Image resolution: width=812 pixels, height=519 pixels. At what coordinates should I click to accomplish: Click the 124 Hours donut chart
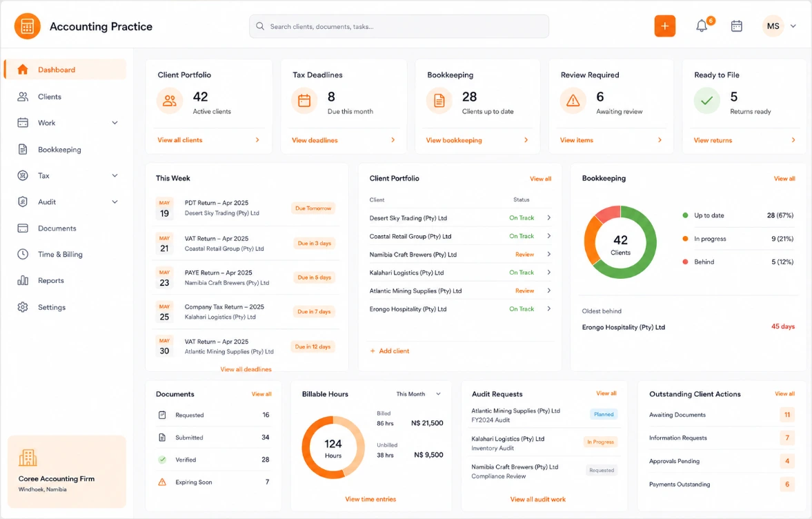pyautogui.click(x=333, y=447)
